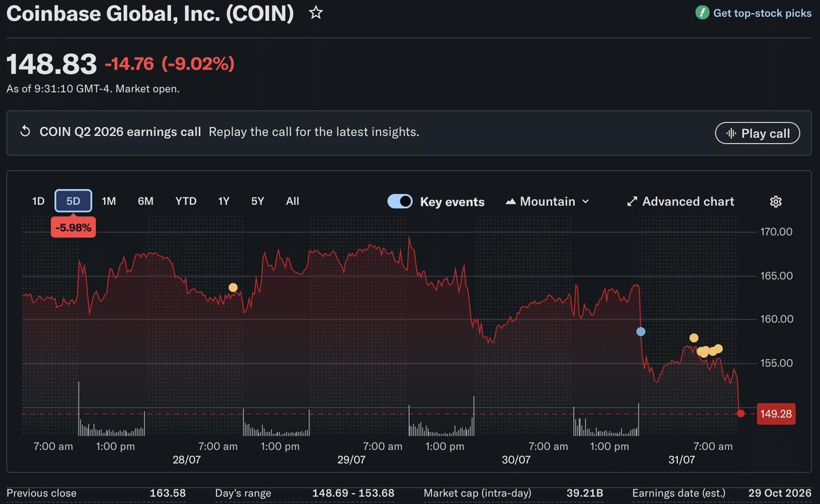The width and height of the screenshot is (820, 504).
Task: Switch chart range to 1D
Action: coord(38,201)
